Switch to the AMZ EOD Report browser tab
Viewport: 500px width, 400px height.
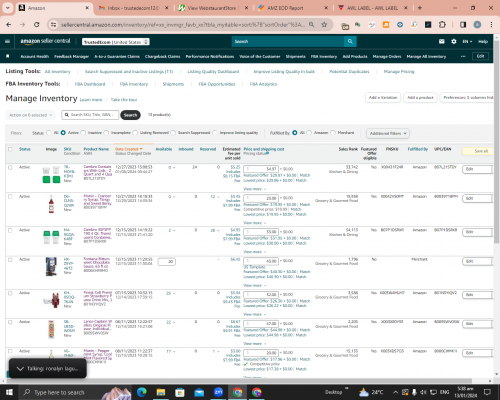coord(293,8)
